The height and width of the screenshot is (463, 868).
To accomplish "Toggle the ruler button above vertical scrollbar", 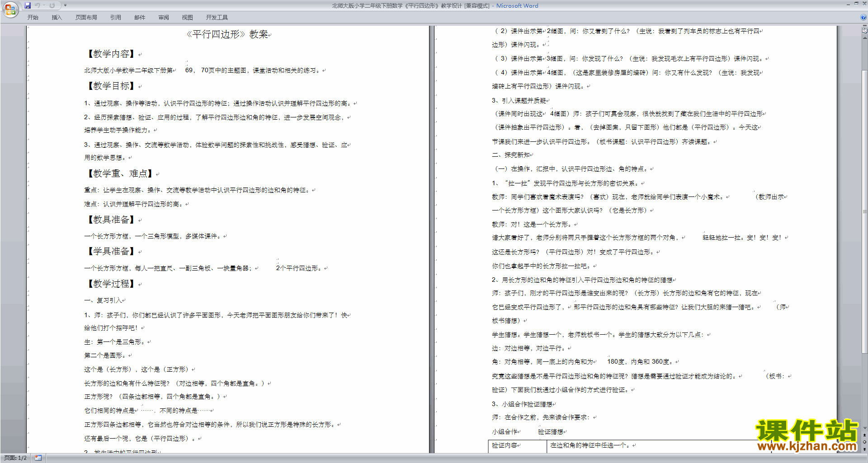I will coord(864,31).
